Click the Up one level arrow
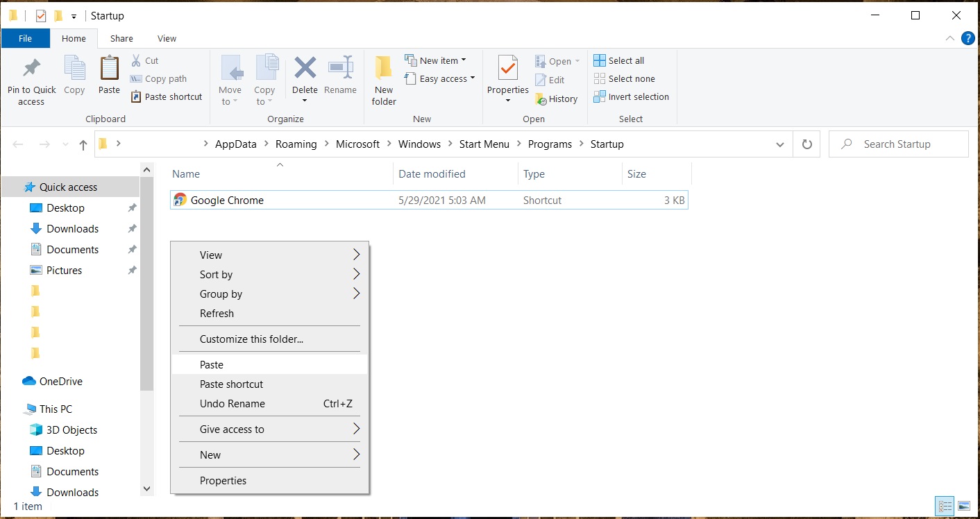This screenshot has height=519, width=980. pyautogui.click(x=83, y=144)
